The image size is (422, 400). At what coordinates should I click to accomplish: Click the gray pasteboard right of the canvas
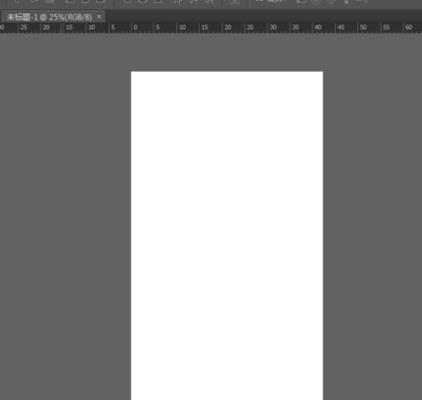click(x=372, y=217)
